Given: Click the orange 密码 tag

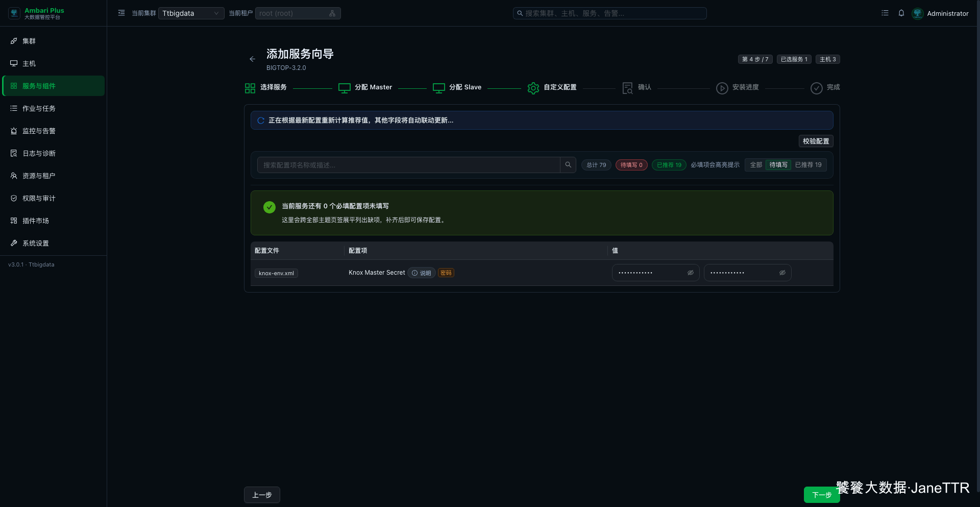Looking at the screenshot, I should (446, 273).
